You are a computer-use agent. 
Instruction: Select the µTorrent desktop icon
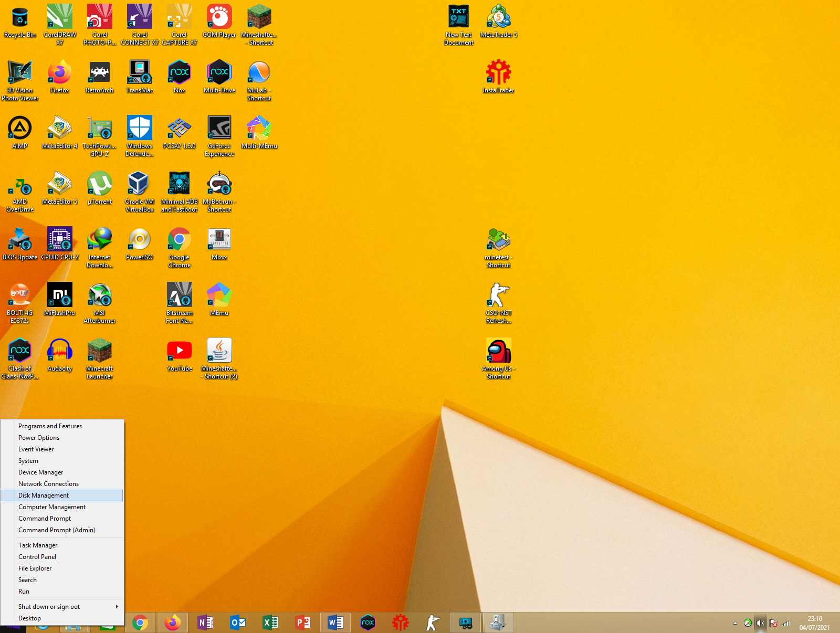coord(100,188)
